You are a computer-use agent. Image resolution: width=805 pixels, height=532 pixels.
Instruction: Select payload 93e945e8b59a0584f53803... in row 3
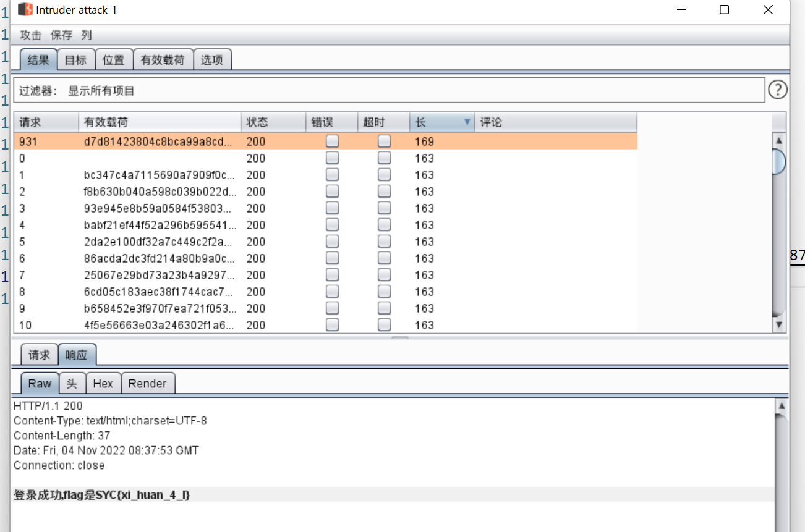(159, 208)
